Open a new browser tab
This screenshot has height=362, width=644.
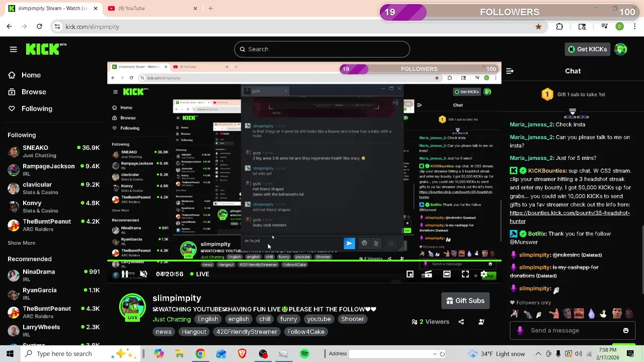click(210, 8)
